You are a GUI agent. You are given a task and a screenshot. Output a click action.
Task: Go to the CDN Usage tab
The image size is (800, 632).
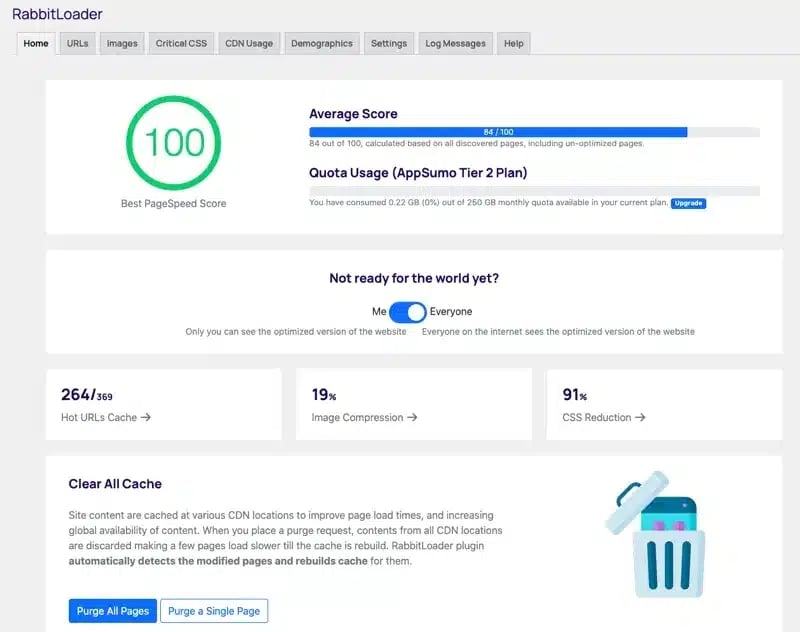pyautogui.click(x=249, y=44)
